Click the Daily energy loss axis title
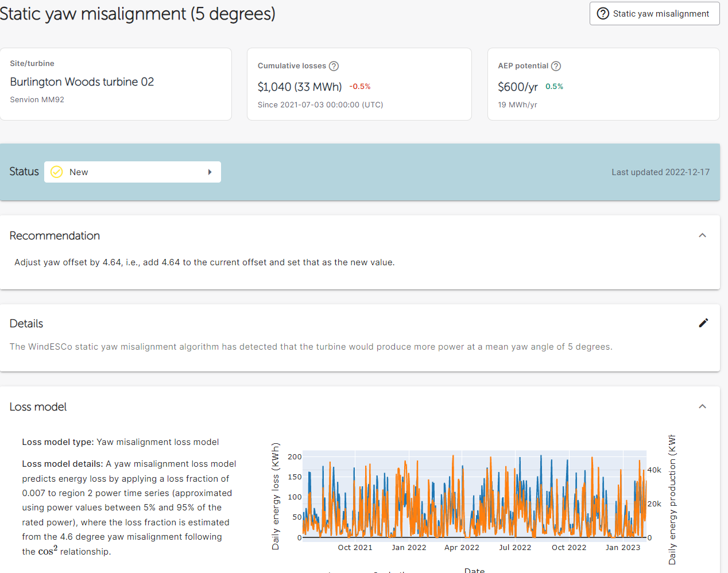 coord(276,496)
